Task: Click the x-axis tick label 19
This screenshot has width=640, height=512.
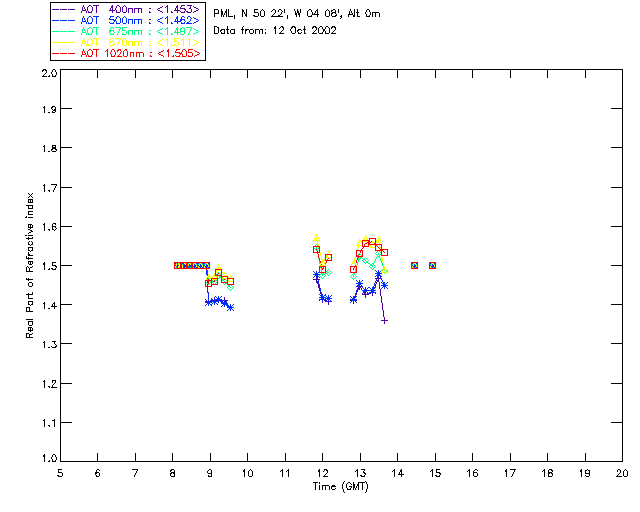Action: pyautogui.click(x=585, y=473)
